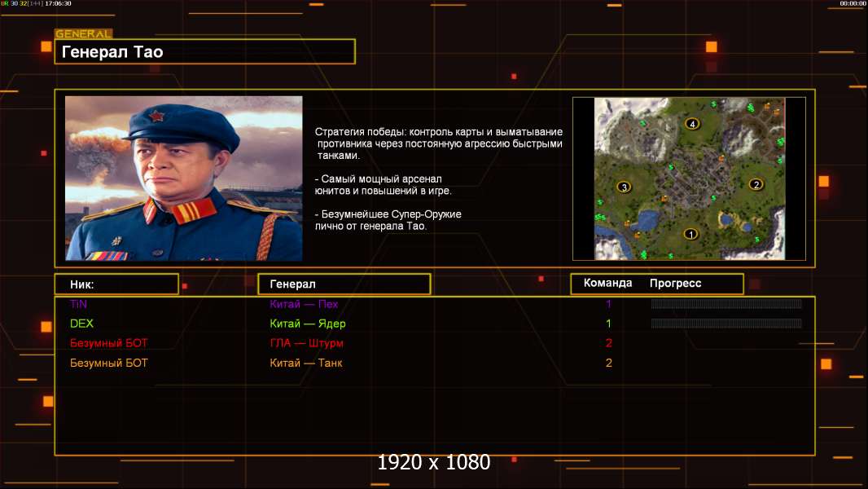The width and height of the screenshot is (868, 489).
Task: Click team number 1 in DEX's row
Action: tap(608, 324)
